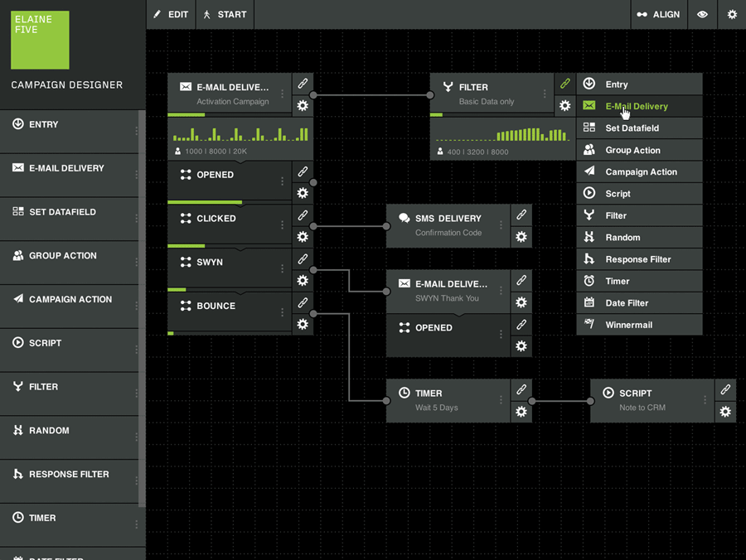Click the Align button
Screen dimensions: 746x560
[x=658, y=15]
